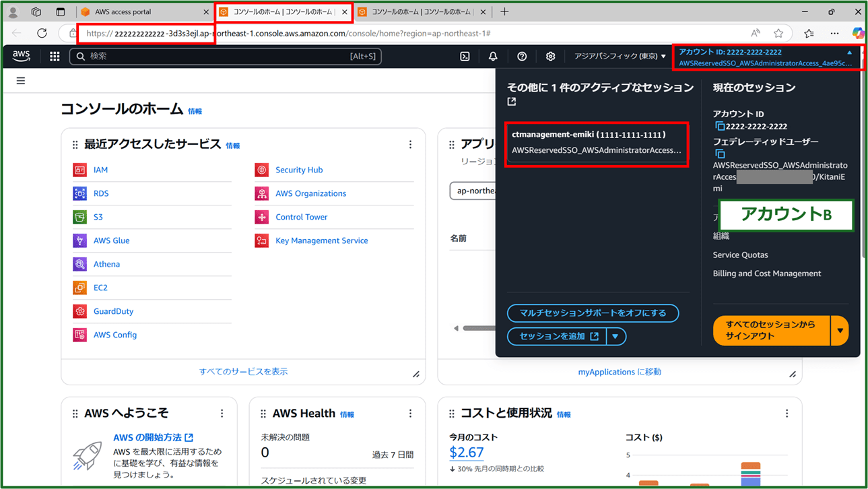Image resolution: width=868 pixels, height=489 pixels.
Task: Open options menu for Welcome to AWS widget
Action: (222, 414)
